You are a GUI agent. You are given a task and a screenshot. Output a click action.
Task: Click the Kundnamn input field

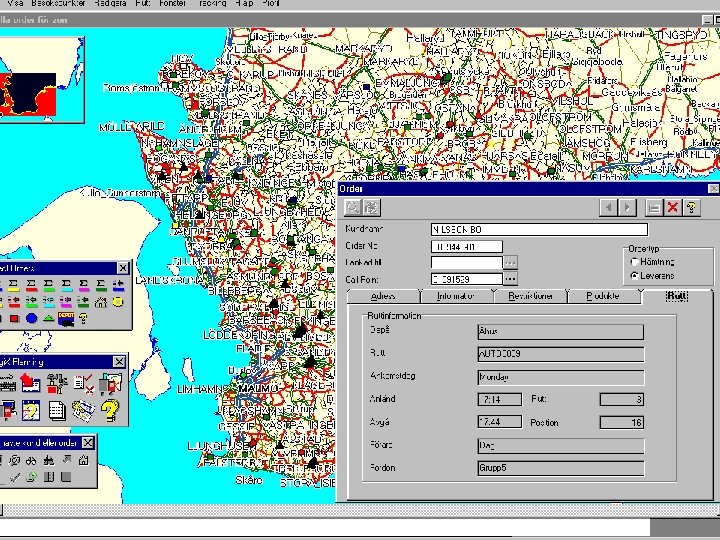(539, 230)
